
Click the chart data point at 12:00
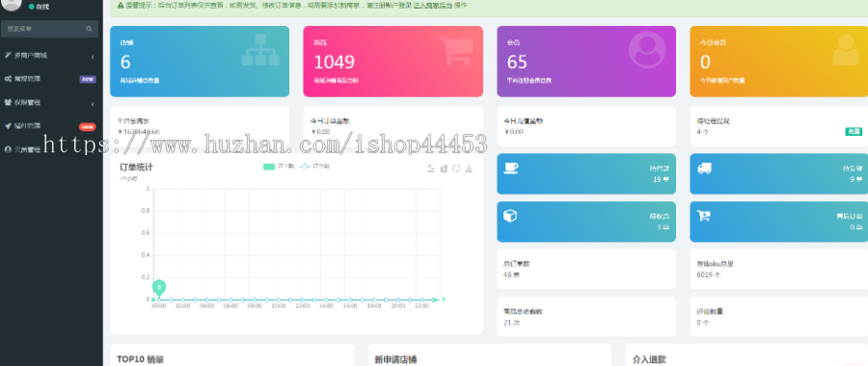[302, 300]
